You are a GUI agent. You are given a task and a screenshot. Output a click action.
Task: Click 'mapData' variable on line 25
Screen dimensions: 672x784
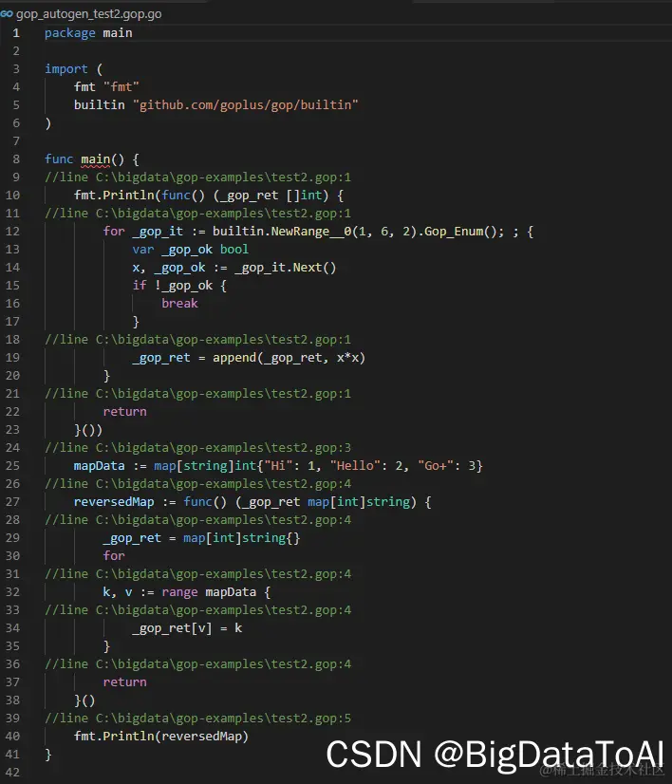tap(99, 466)
